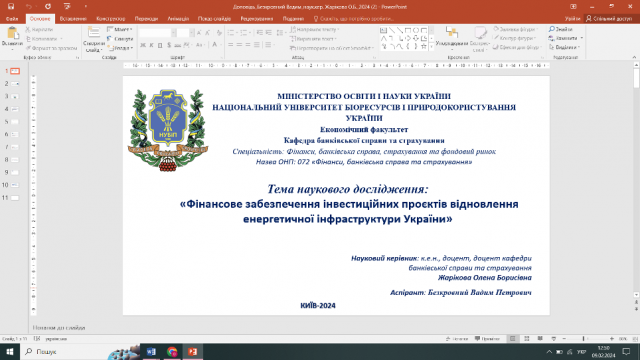Expand the shapes gallery more arrow
This screenshot has width=640, height=360.
point(431,47)
